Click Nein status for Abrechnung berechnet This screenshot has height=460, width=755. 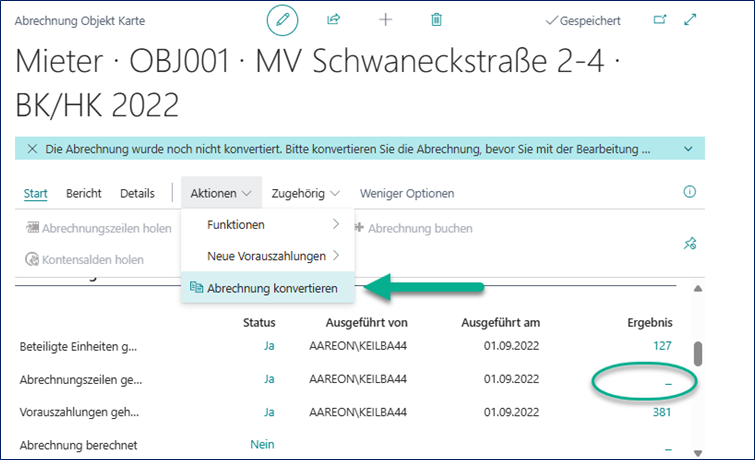(x=262, y=445)
